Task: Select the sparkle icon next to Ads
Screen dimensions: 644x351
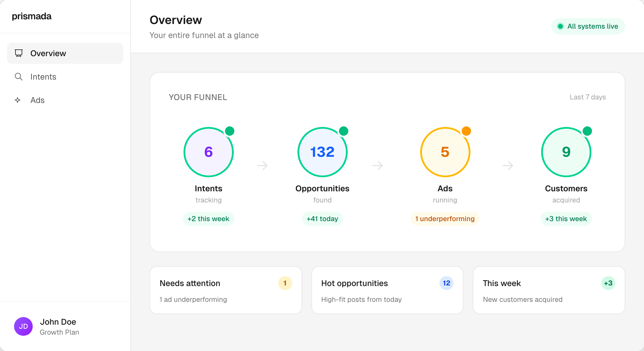Action: tap(18, 100)
